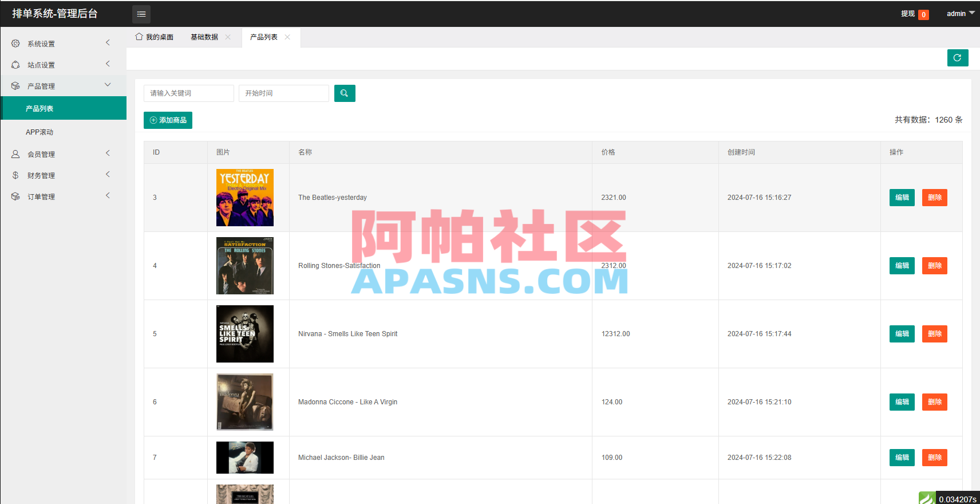The image size is (980, 504).
Task: Focus the 开始时间 date input
Action: [x=284, y=93]
